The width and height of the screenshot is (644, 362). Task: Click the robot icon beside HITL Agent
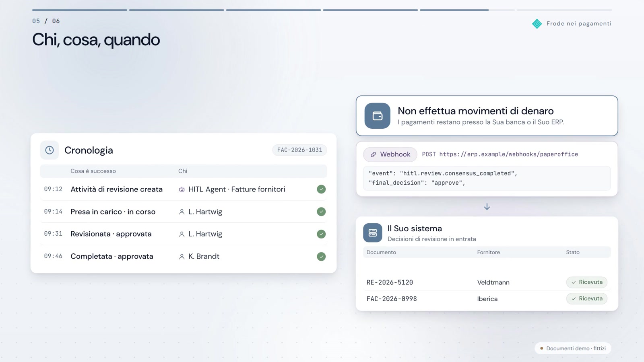(182, 189)
